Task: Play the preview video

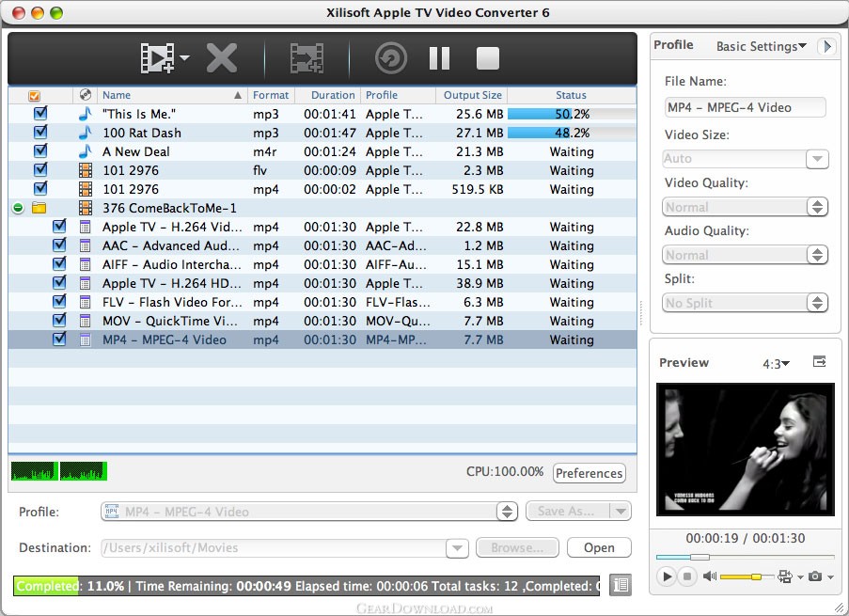Action: coord(668,577)
